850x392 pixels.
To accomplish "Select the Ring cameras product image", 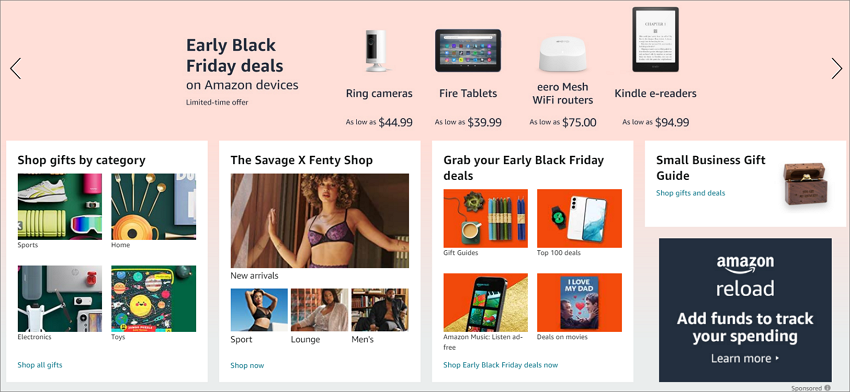I will click(376, 50).
